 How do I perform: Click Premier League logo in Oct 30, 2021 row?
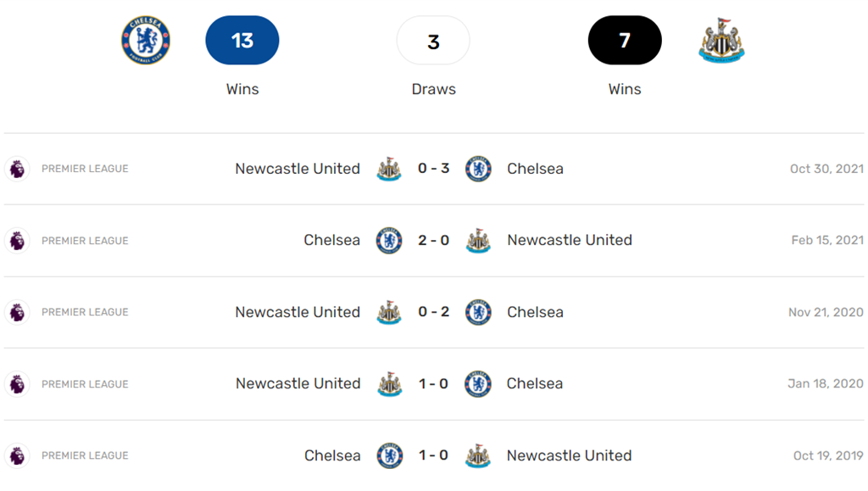click(17, 169)
